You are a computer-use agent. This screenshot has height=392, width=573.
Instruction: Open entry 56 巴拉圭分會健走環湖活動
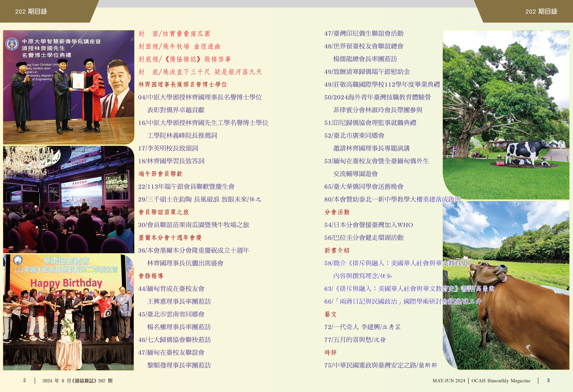click(x=364, y=238)
